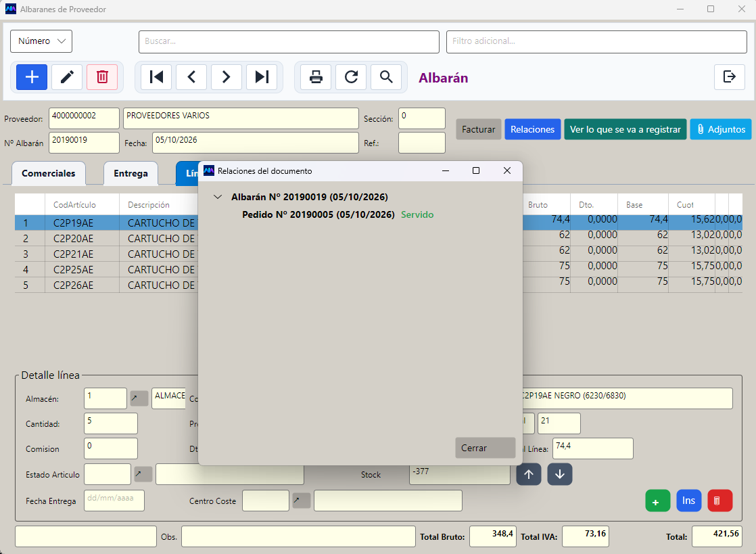Jump to last record
This screenshot has width=756, height=554.
(262, 77)
